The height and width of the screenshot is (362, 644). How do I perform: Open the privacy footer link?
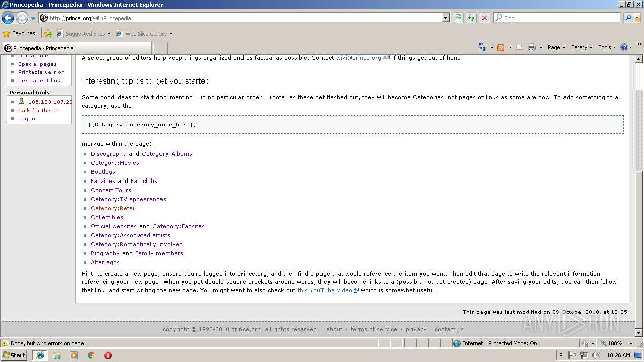point(416,329)
